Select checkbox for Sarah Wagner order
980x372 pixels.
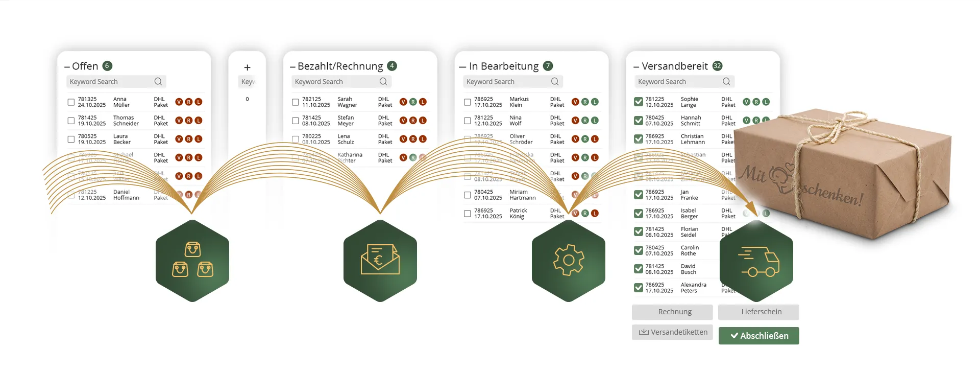(296, 102)
